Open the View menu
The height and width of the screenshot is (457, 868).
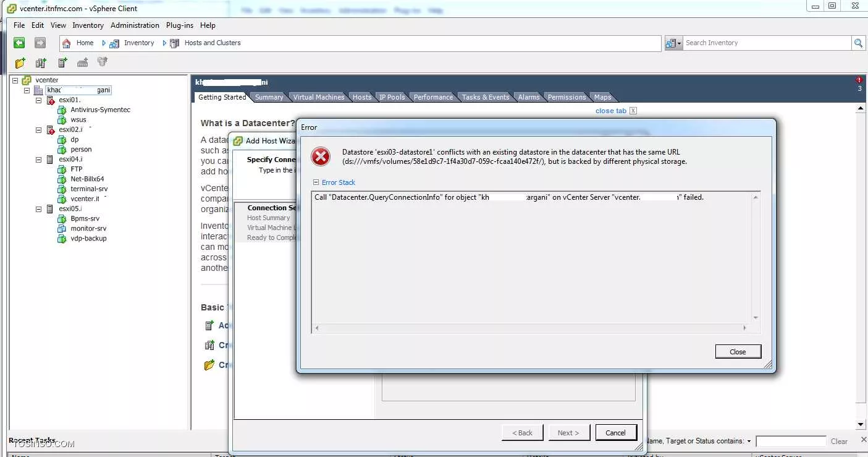pos(58,25)
